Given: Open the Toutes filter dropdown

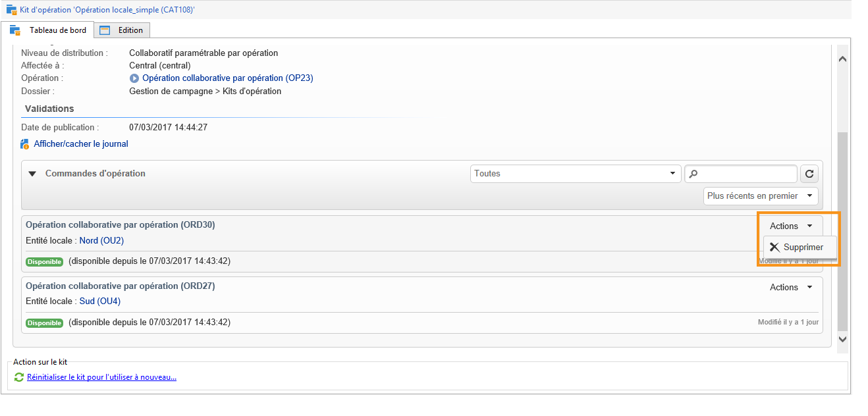Looking at the screenshot, I should click(576, 174).
